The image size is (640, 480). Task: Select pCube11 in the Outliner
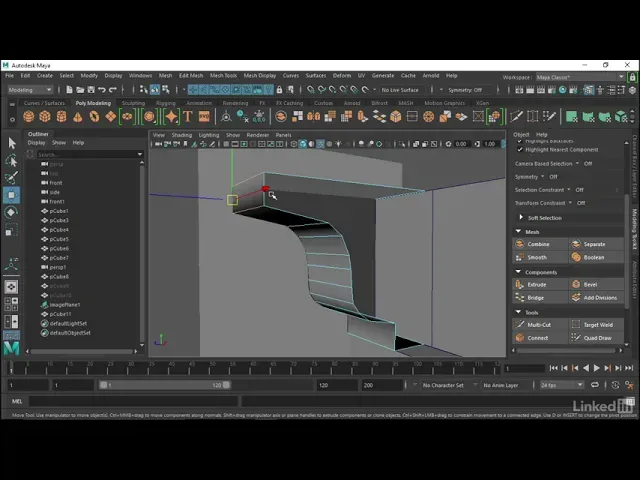click(60, 314)
